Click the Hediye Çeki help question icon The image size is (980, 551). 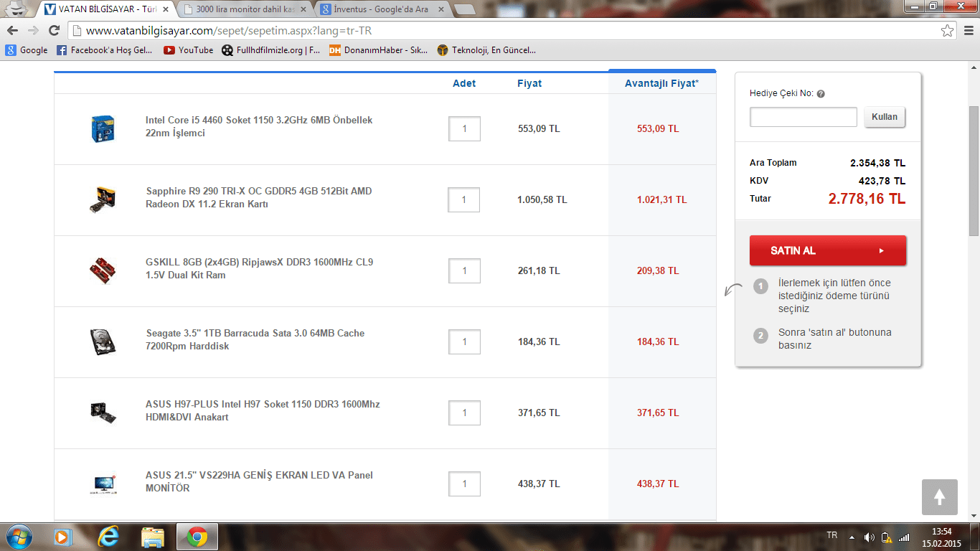pyautogui.click(x=821, y=94)
